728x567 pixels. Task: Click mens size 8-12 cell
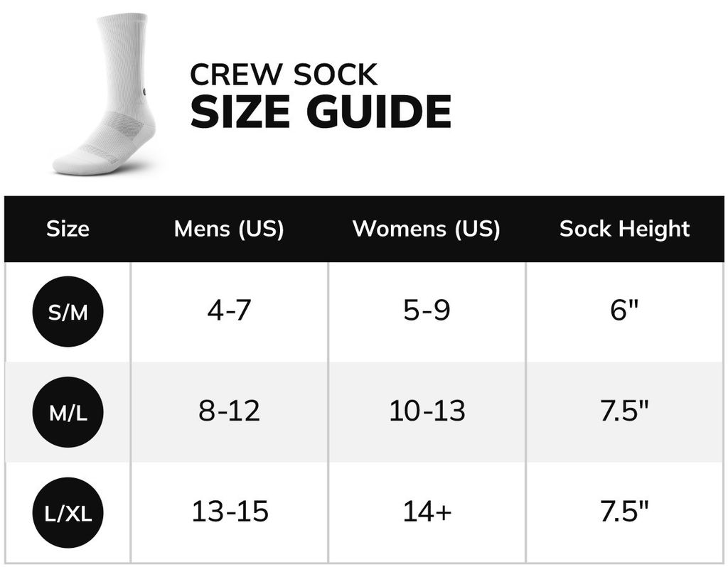(x=229, y=412)
